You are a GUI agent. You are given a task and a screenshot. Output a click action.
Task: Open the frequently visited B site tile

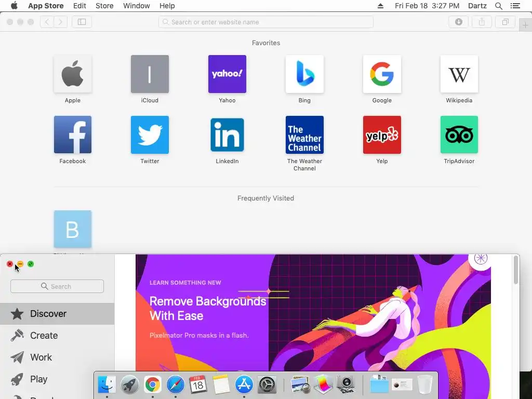[73, 229]
